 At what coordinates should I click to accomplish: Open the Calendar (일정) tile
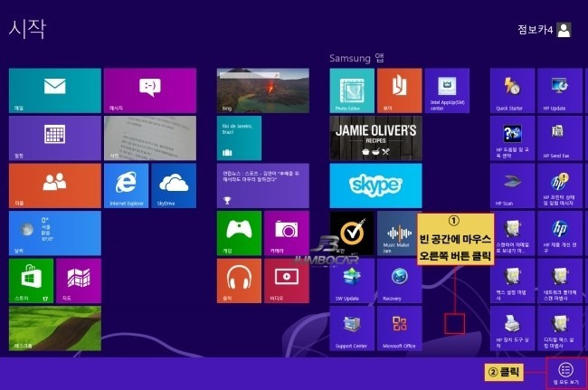[55, 138]
